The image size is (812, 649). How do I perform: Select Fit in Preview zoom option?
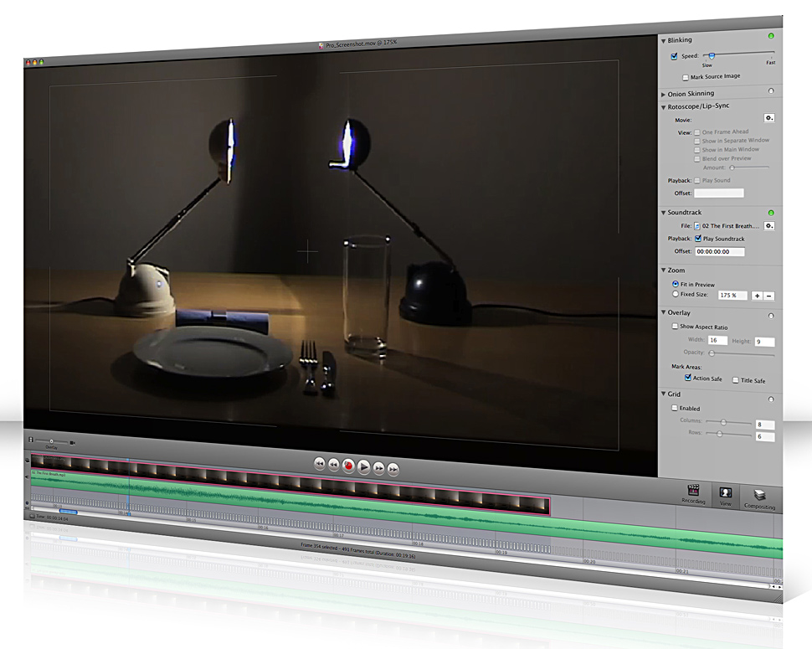tap(676, 284)
